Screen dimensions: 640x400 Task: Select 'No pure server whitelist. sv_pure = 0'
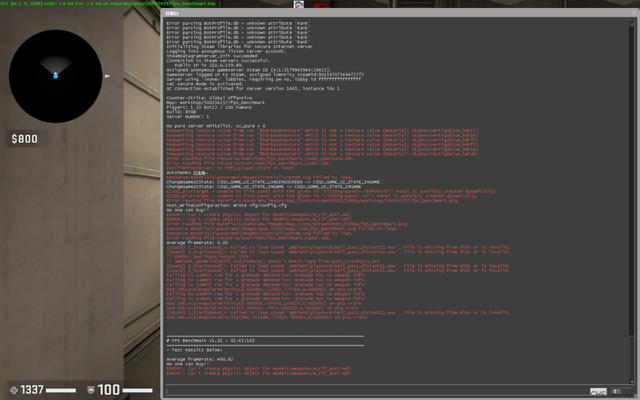[216, 126]
